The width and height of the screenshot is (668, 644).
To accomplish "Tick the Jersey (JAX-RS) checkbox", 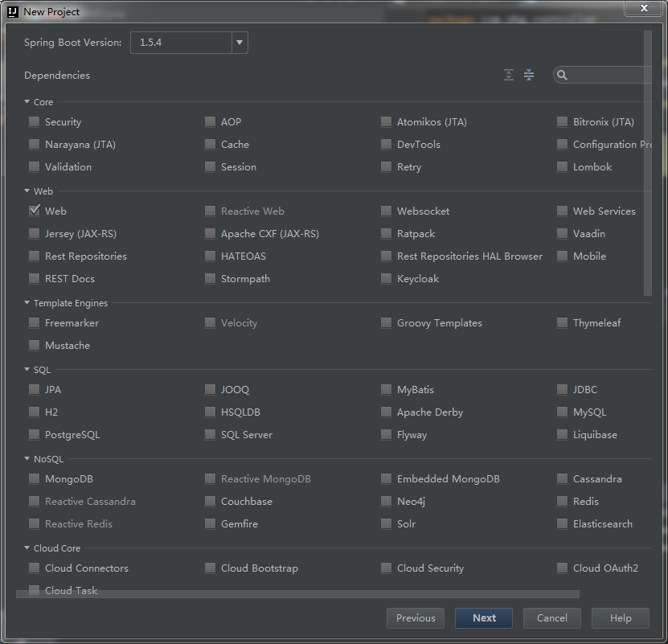I will 34,234.
